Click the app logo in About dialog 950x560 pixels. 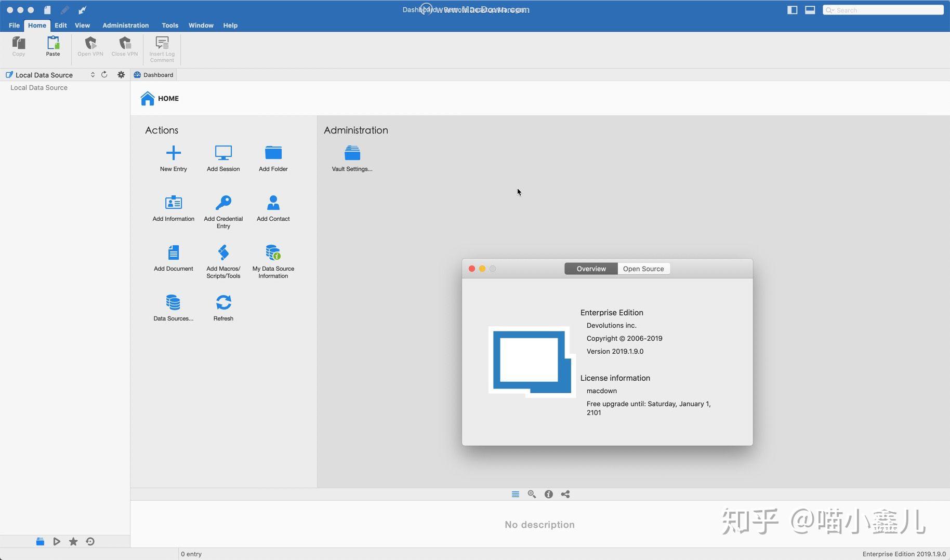532,362
